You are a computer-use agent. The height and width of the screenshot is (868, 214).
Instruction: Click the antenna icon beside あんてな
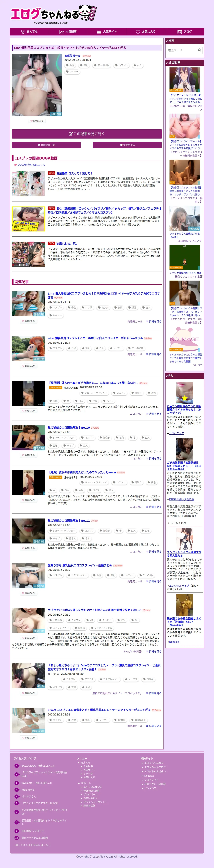[23, 32]
